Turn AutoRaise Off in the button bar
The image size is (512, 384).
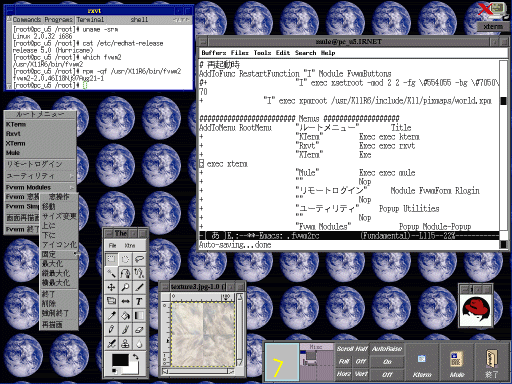tap(387, 374)
